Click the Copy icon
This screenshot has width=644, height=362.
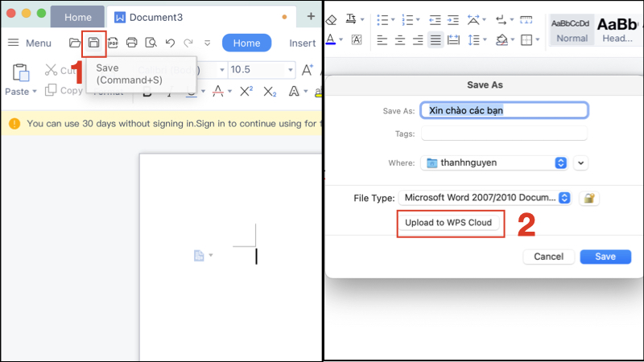[51, 90]
